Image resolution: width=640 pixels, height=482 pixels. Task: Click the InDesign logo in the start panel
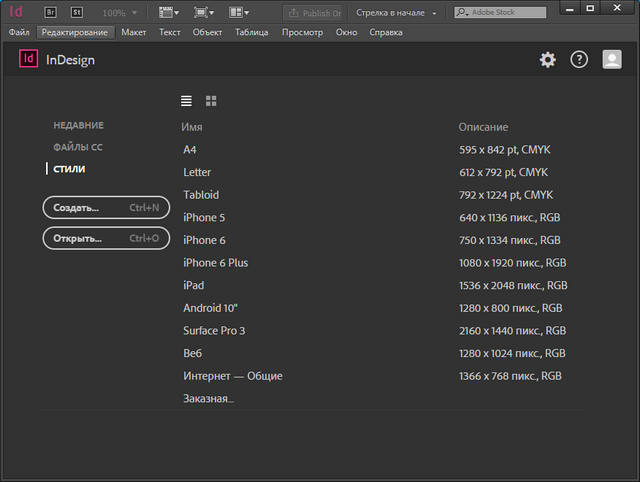[x=28, y=60]
